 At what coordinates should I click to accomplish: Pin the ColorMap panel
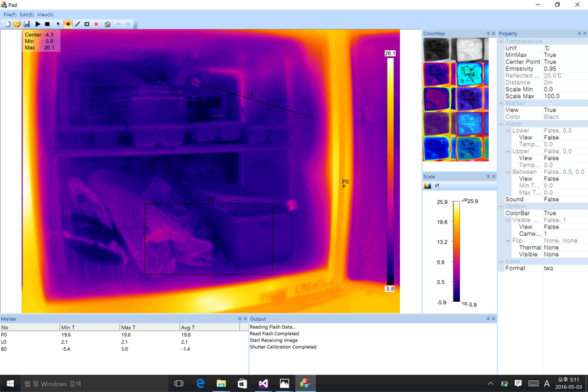(488, 33)
